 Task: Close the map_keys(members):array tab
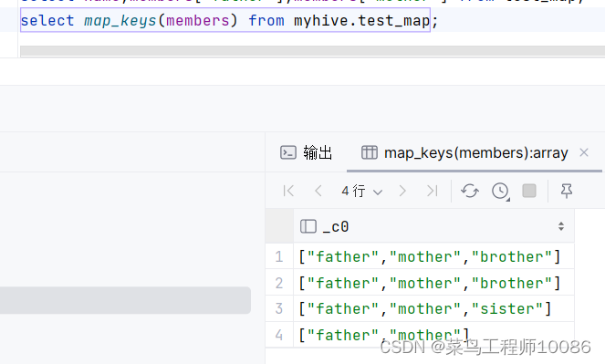(x=584, y=152)
